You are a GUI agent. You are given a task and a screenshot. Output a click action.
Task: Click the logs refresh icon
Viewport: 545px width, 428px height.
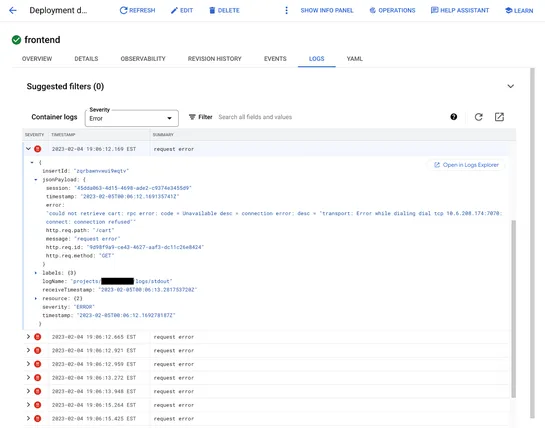tap(479, 117)
